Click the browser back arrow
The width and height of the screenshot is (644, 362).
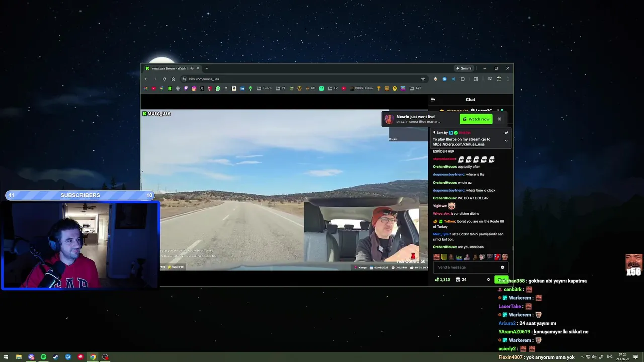146,79
